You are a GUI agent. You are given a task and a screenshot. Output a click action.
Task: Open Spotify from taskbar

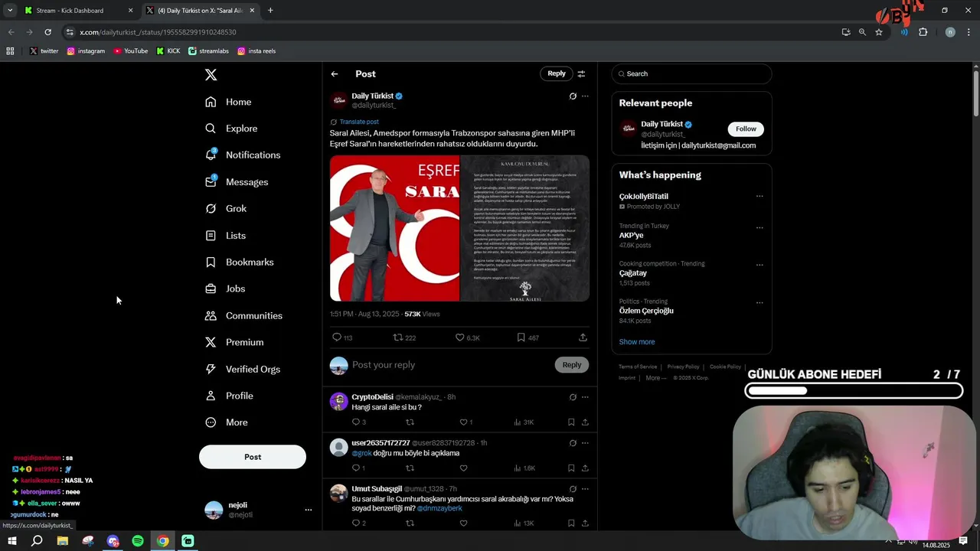tap(138, 541)
